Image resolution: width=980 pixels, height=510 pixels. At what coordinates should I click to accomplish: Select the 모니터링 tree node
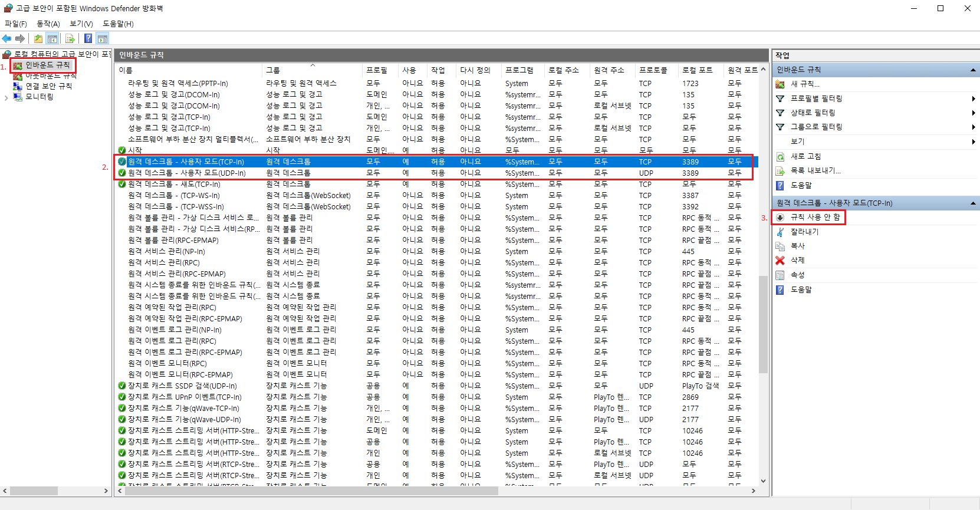coord(39,97)
